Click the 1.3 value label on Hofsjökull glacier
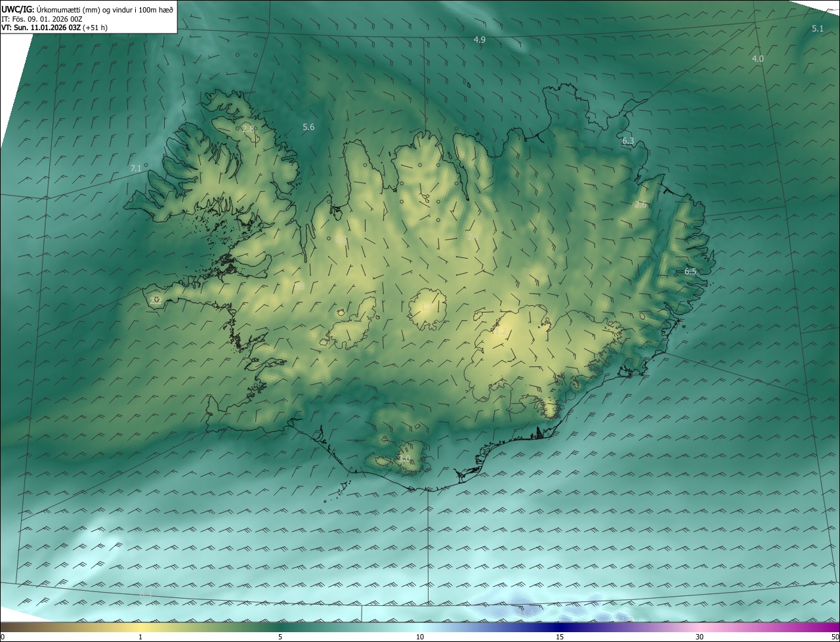 click(x=425, y=307)
